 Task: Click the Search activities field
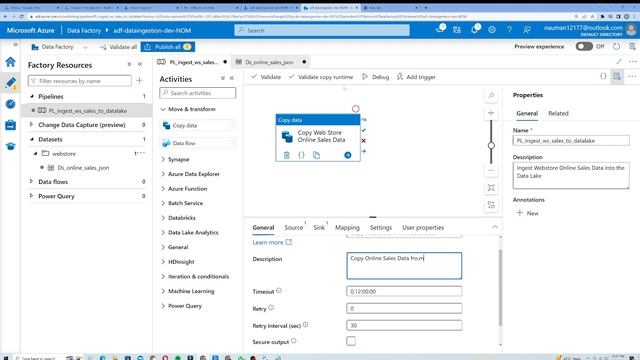pyautogui.click(x=198, y=93)
